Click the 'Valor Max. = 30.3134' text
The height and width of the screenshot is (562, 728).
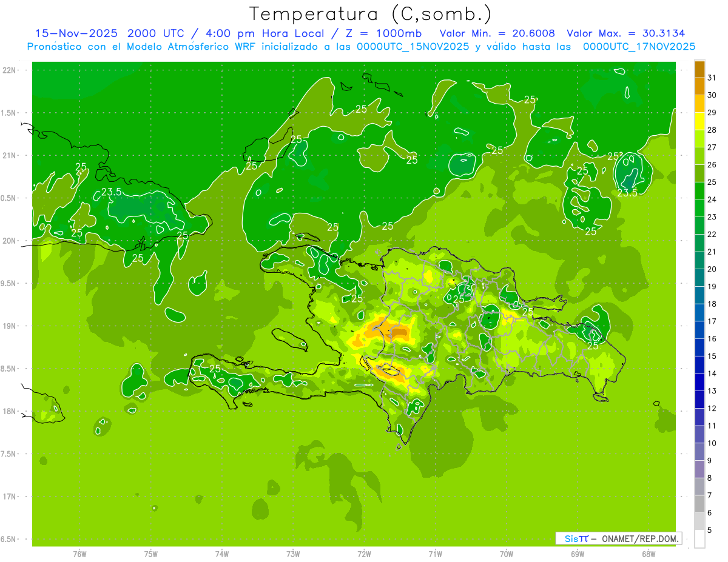pyautogui.click(x=625, y=33)
